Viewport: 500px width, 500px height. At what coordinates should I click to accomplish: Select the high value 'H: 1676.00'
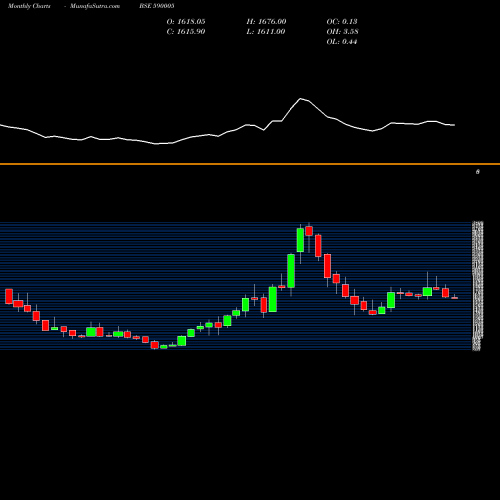pyautogui.click(x=266, y=22)
